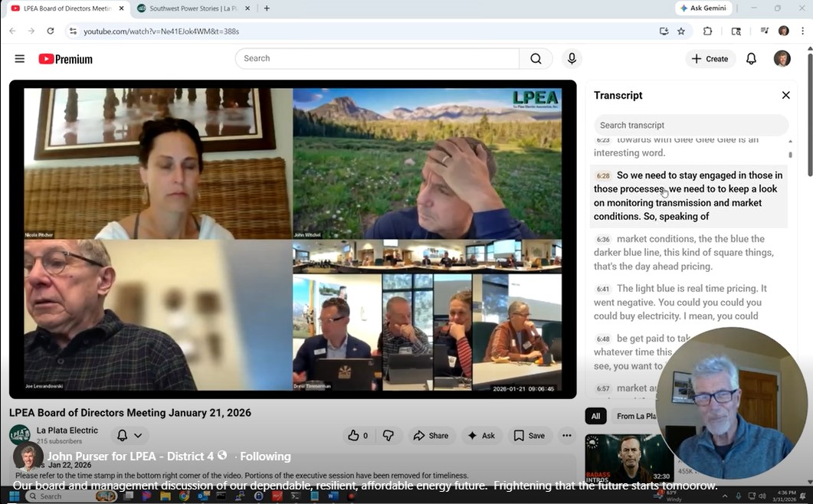Screen dimensions: 813x504
Task: Select the All filter chip
Action: coord(595,416)
